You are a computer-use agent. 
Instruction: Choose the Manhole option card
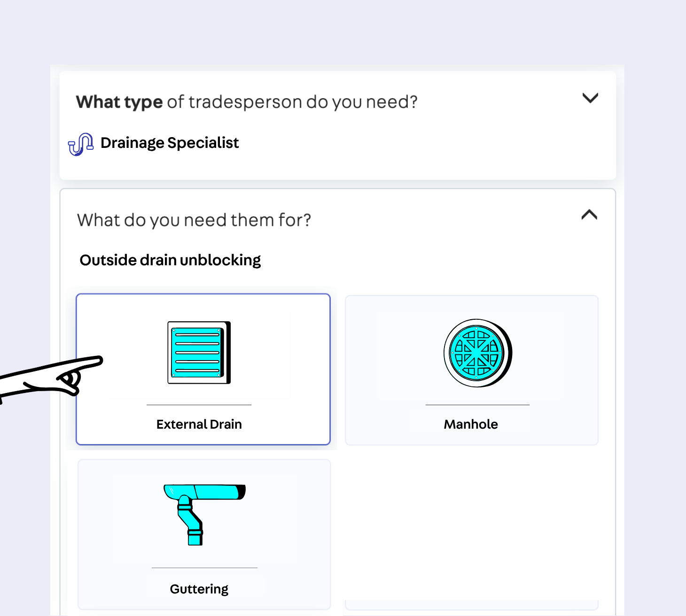[x=471, y=370]
